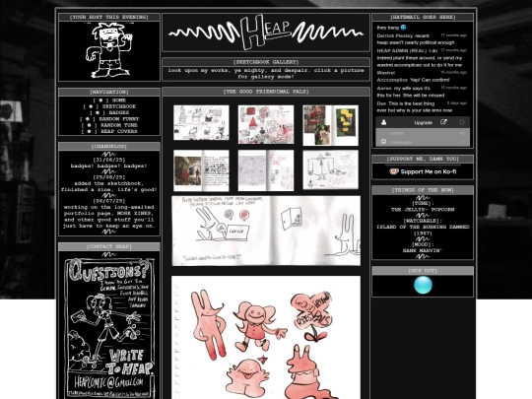The image size is (532, 399).
Task: Open the SKETCHBOOK navigation link
Action: click(x=119, y=106)
